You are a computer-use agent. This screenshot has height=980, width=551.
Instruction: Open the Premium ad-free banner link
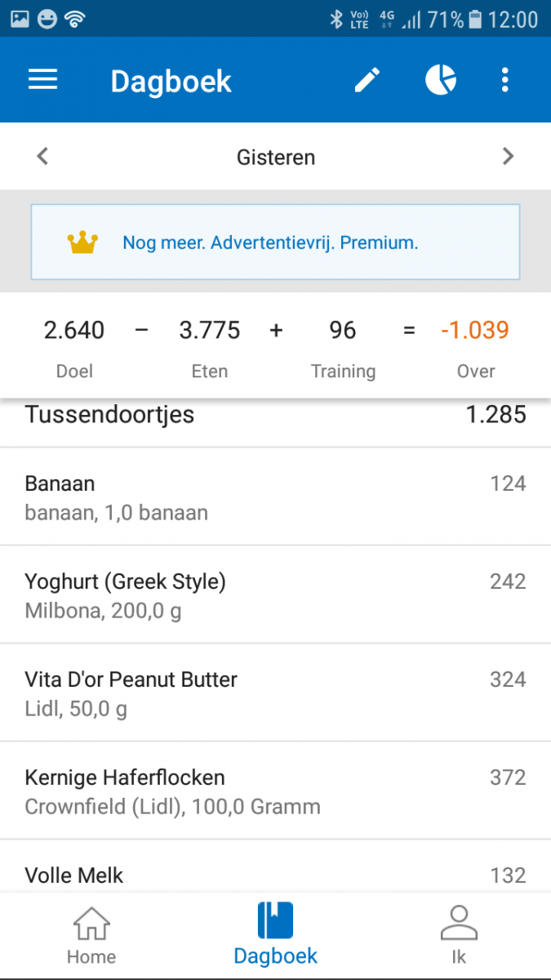[270, 243]
